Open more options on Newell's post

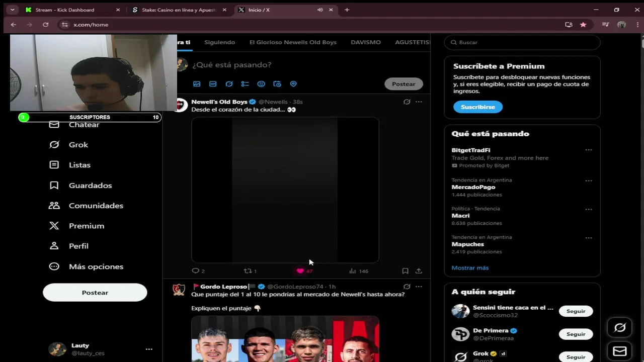[x=419, y=102]
